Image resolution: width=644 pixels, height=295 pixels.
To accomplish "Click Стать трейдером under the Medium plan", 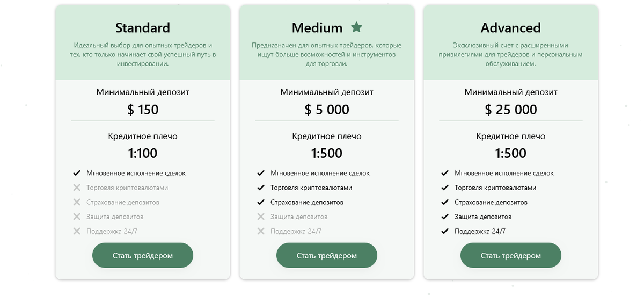I will (327, 255).
